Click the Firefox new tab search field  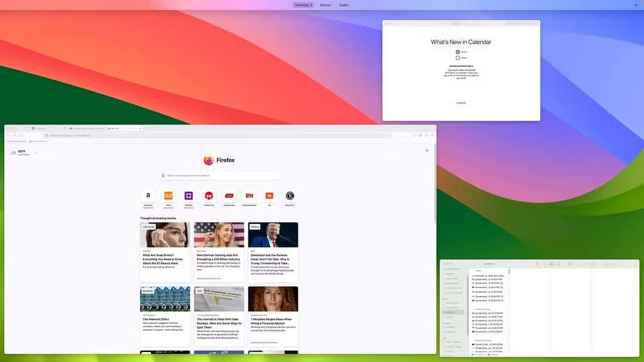(219, 175)
